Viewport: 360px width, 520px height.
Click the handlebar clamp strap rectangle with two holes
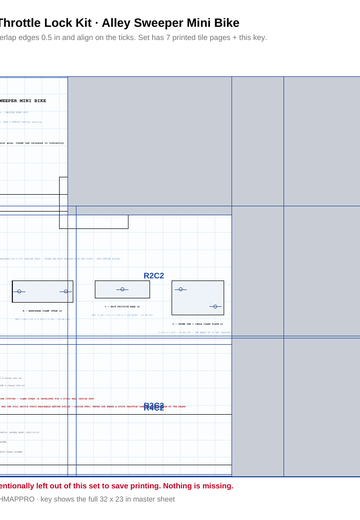tap(43, 291)
